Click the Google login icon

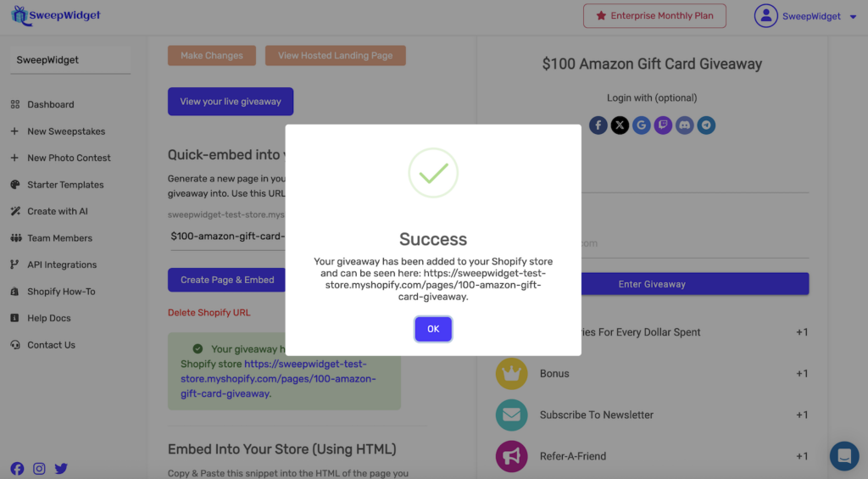(641, 125)
